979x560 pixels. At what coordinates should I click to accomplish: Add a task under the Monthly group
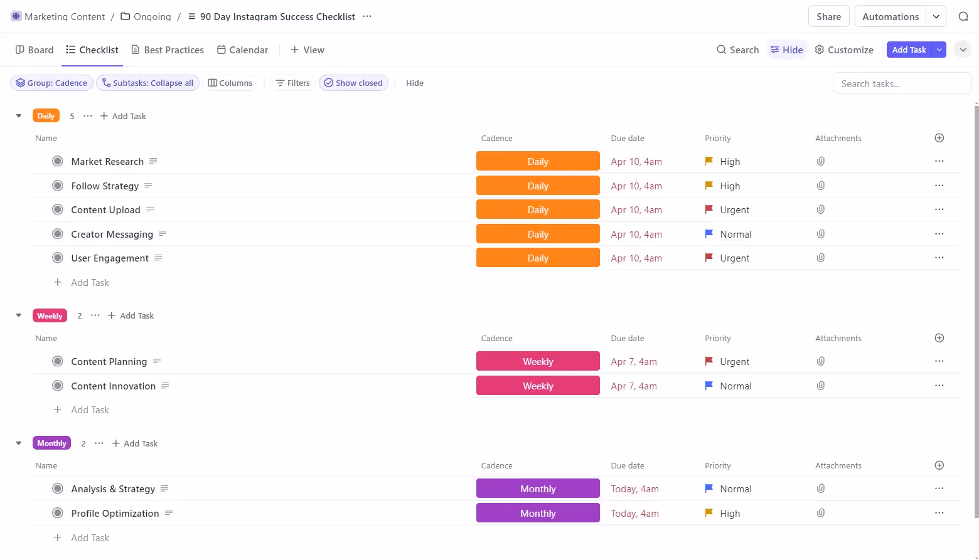point(134,443)
